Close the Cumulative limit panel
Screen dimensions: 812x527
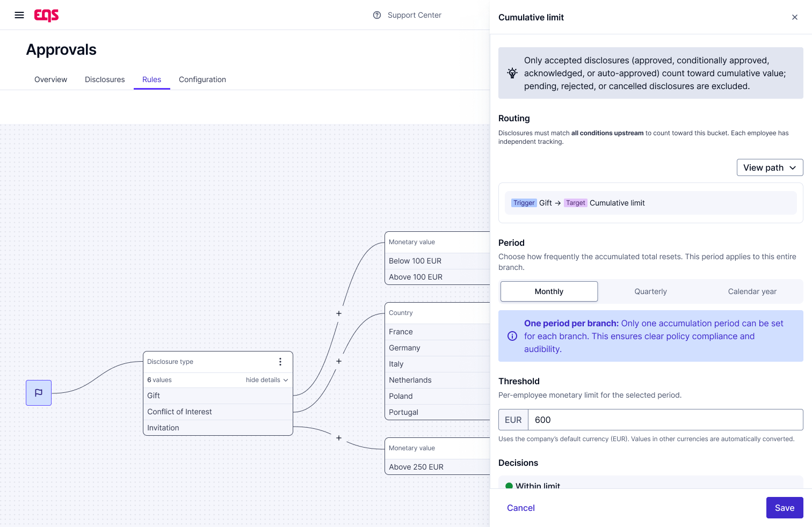point(795,17)
